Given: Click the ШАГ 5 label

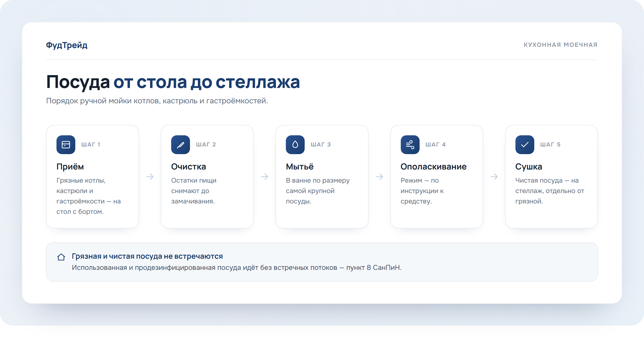Looking at the screenshot, I should coord(550,145).
